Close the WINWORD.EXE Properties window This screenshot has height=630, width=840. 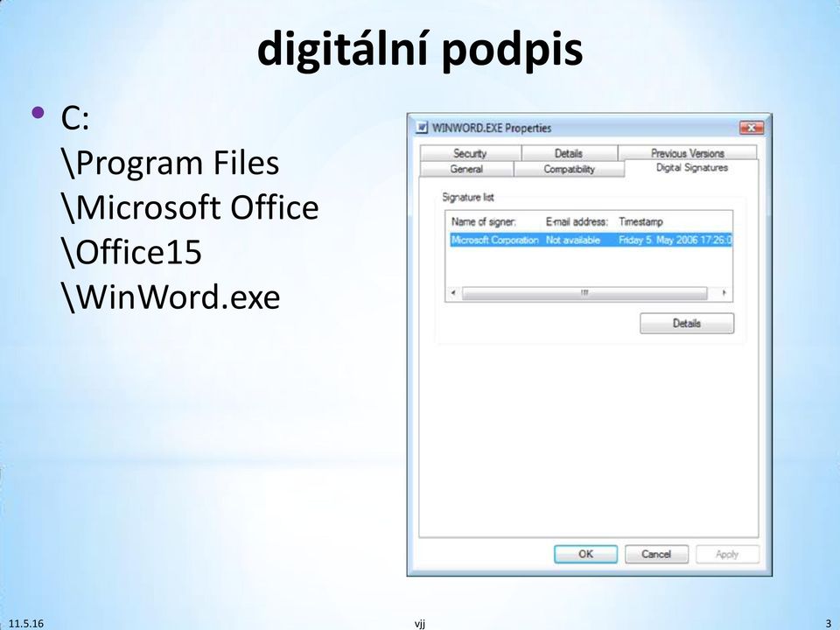pos(752,128)
